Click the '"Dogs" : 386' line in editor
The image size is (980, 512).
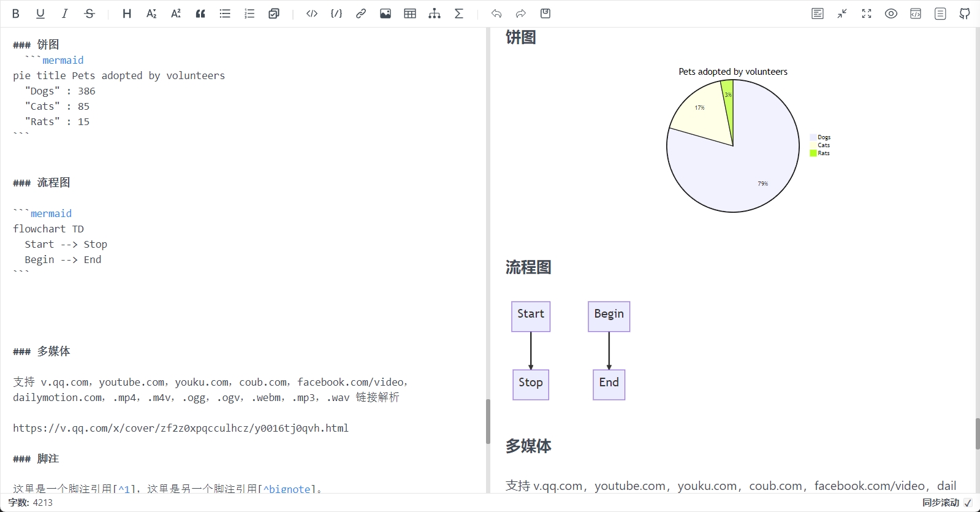coord(60,91)
